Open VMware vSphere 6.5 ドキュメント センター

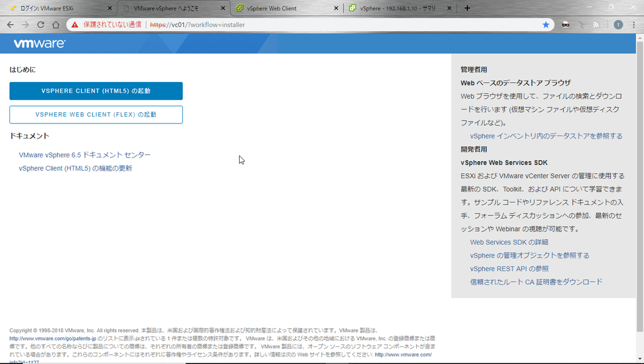click(84, 155)
